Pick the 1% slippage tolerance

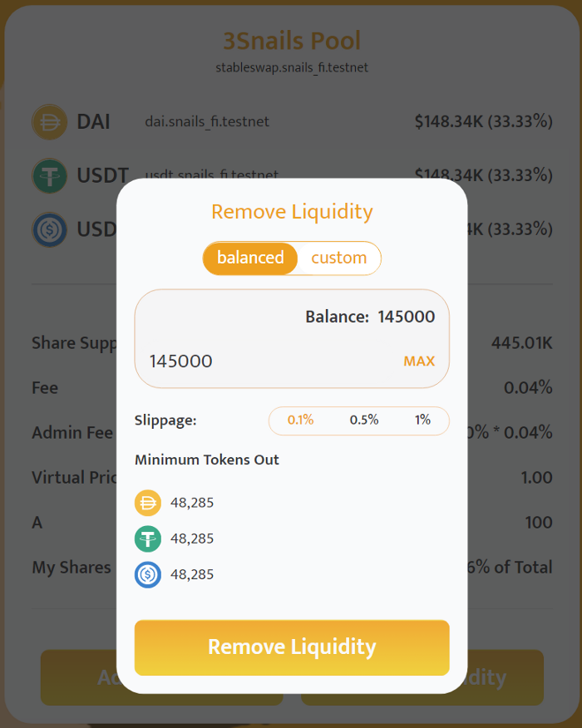(x=422, y=421)
